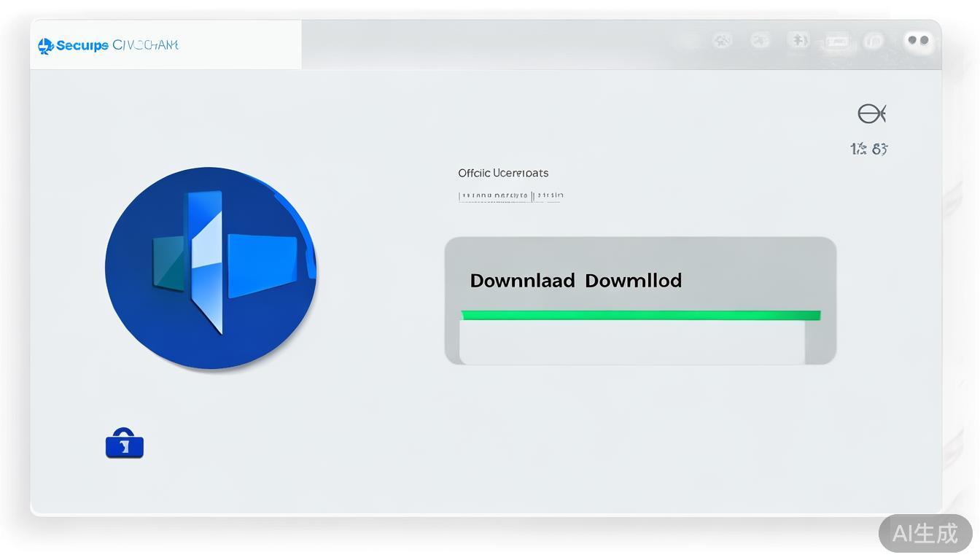Click the two-dot button in the title bar
This screenshot has width=980, height=560.
pyautogui.click(x=918, y=41)
